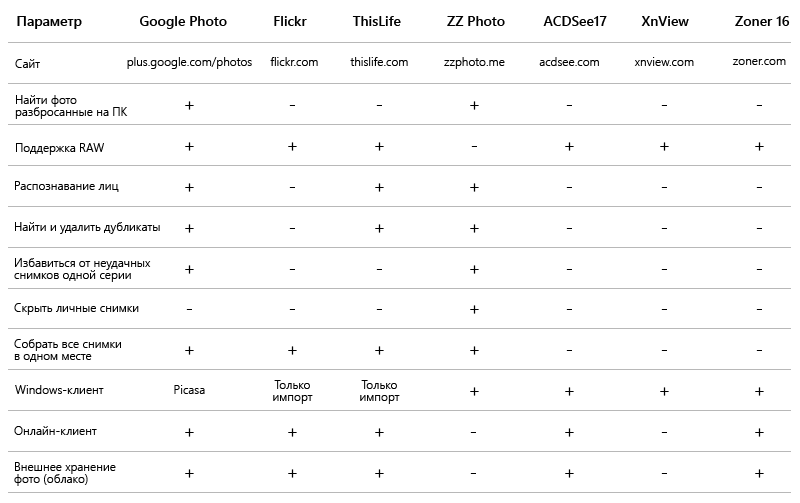Click XnView plus in Windows-клиент row
This screenshot has width=800, height=503.
[x=664, y=391]
